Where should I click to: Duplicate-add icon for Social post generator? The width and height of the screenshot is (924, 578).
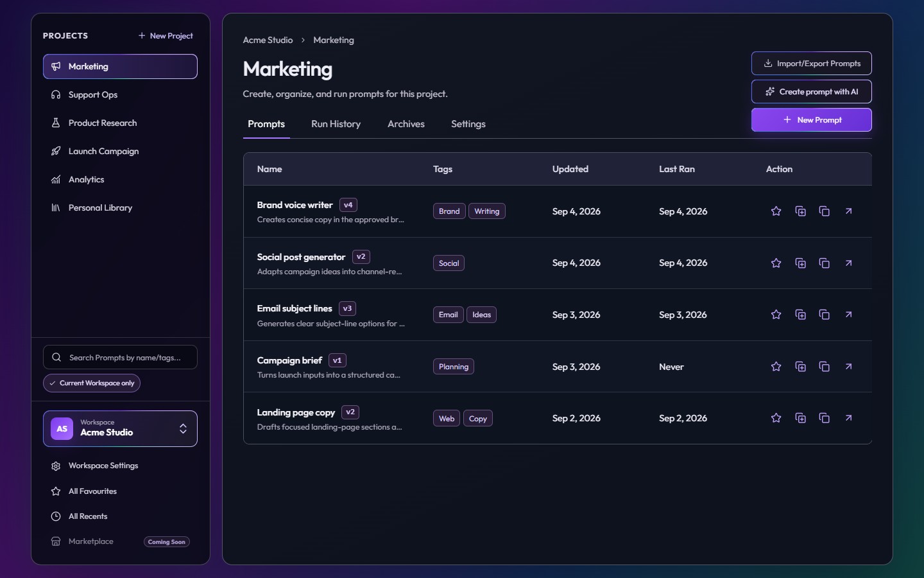click(800, 263)
